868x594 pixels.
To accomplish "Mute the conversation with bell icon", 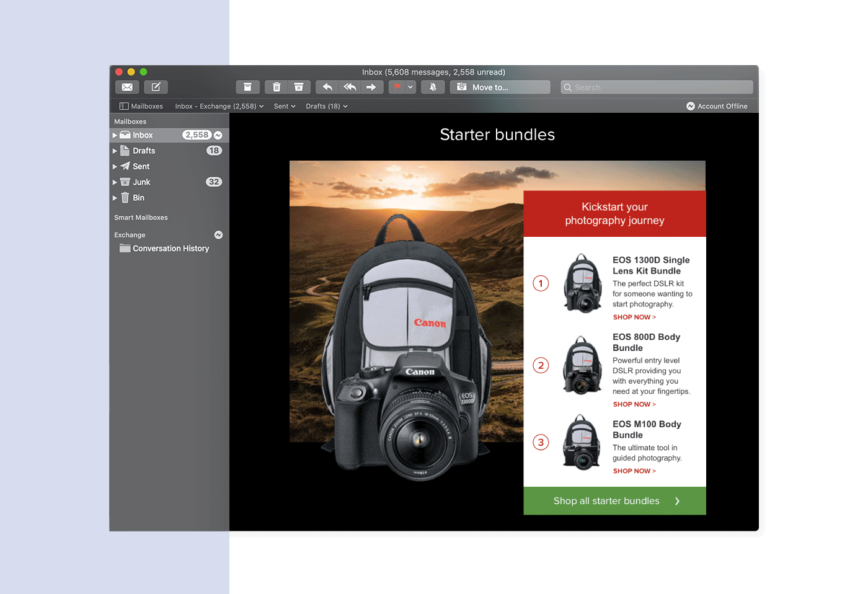I will pos(433,87).
